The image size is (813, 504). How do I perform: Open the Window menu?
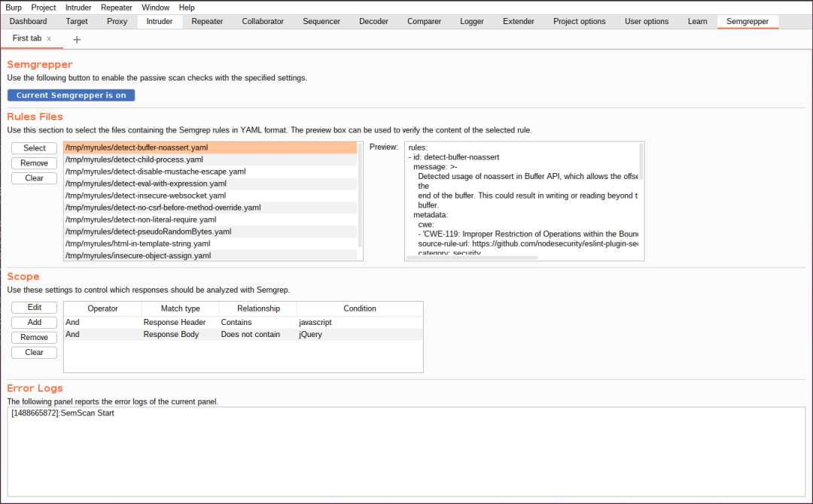click(x=156, y=8)
